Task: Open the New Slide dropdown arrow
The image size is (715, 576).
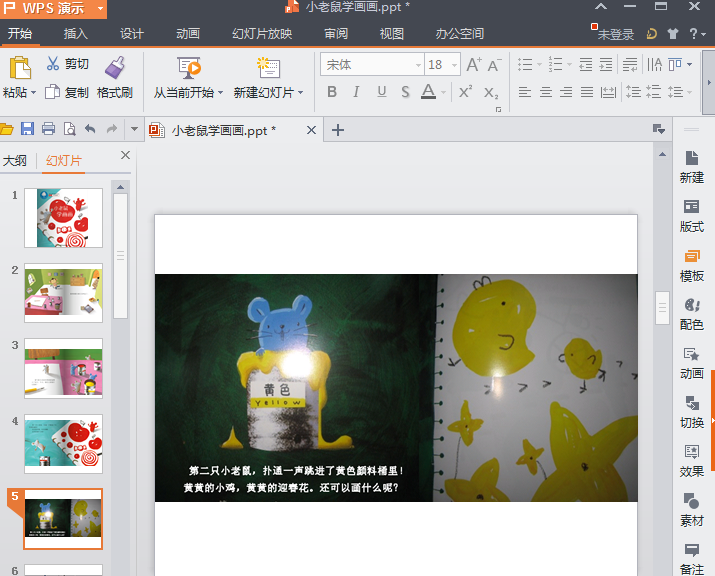Action: (x=301, y=93)
